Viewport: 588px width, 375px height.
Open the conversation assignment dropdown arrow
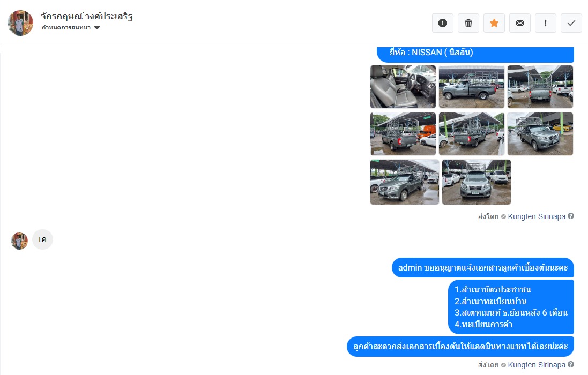(x=97, y=28)
